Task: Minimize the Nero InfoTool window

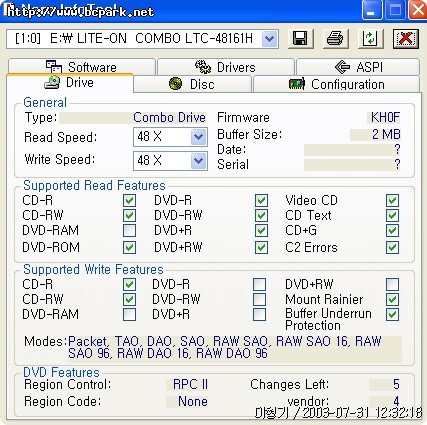Action: [x=371, y=10]
